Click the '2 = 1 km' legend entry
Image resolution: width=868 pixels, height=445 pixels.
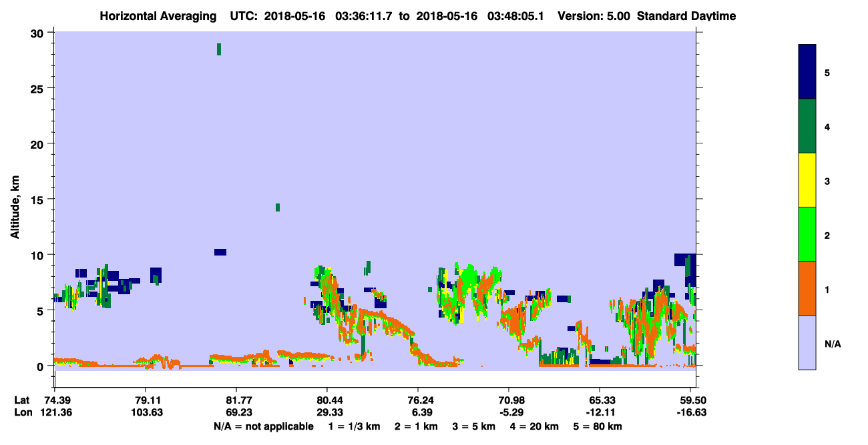[417, 426]
